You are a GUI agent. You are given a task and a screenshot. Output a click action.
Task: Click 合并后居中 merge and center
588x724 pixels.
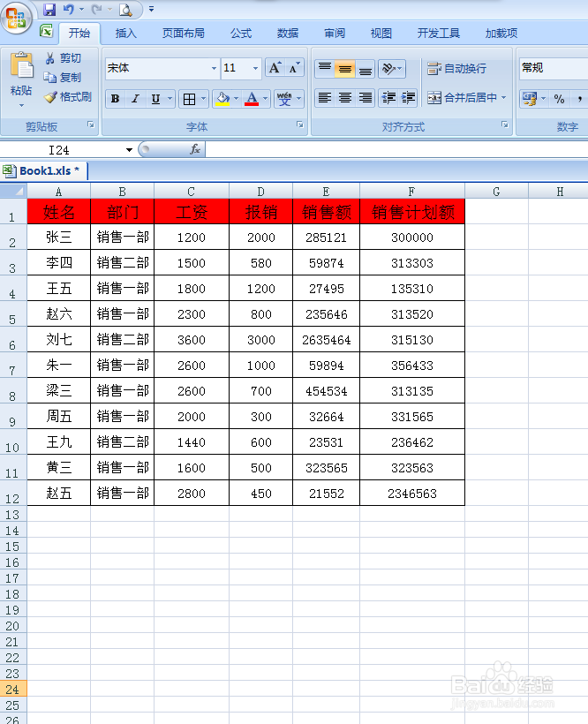tap(462, 97)
